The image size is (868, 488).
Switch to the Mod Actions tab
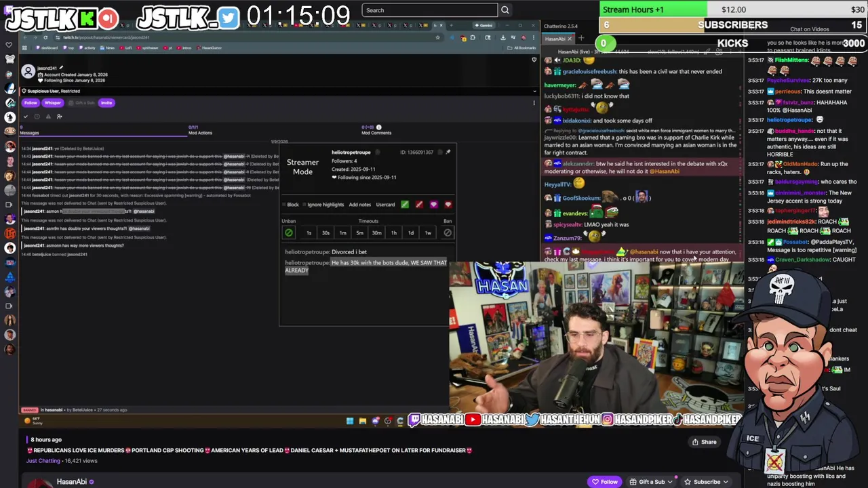coord(199,130)
